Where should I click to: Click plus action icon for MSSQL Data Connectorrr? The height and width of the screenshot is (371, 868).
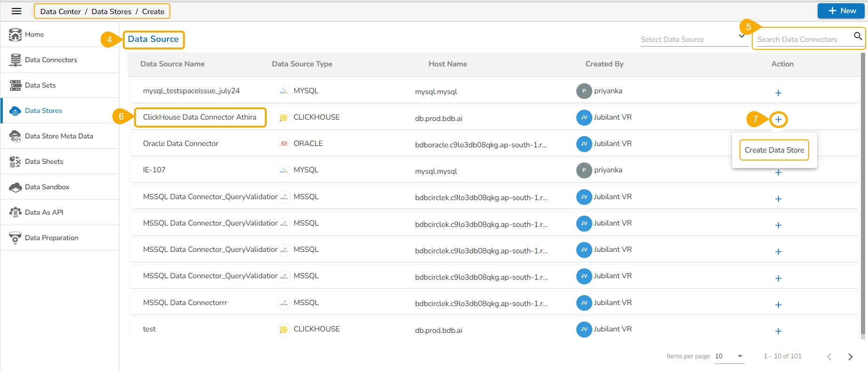coord(778,305)
